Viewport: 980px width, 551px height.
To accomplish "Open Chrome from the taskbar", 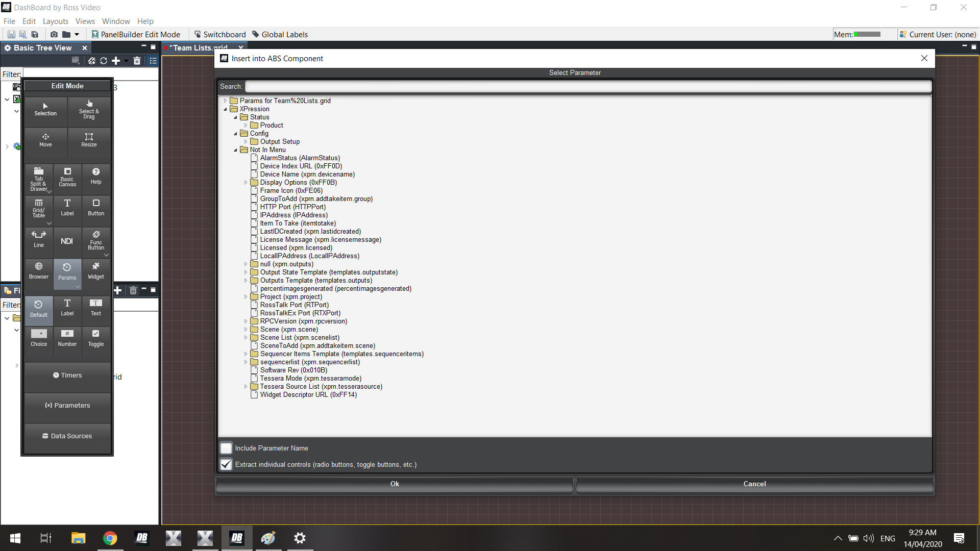I will click(110, 538).
